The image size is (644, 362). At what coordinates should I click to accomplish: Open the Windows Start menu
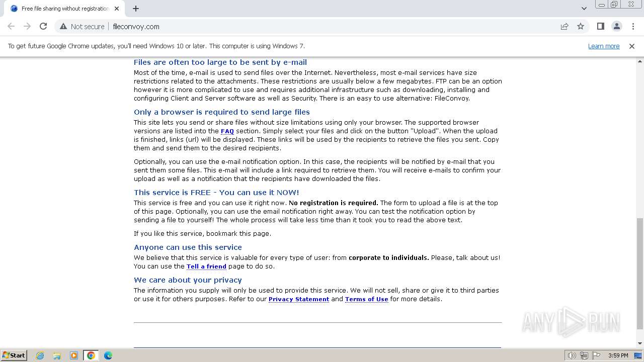click(14, 355)
